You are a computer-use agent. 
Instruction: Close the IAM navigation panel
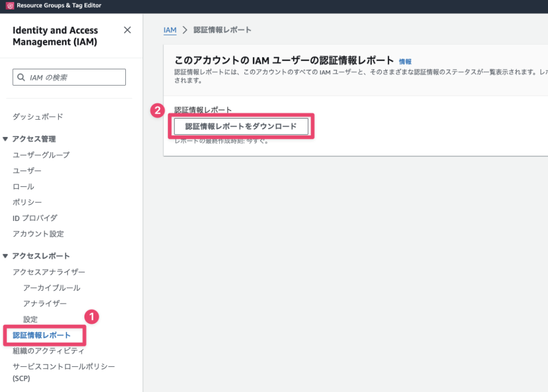(127, 30)
